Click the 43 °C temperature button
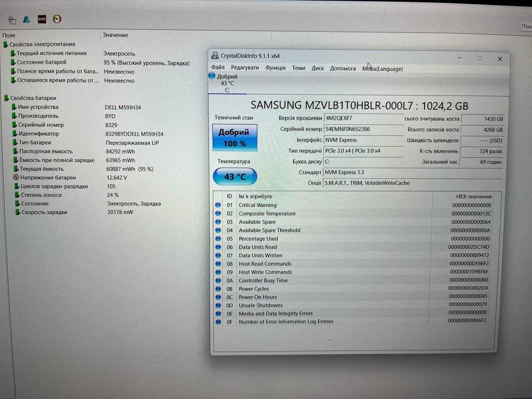The height and width of the screenshot is (399, 532). click(235, 177)
